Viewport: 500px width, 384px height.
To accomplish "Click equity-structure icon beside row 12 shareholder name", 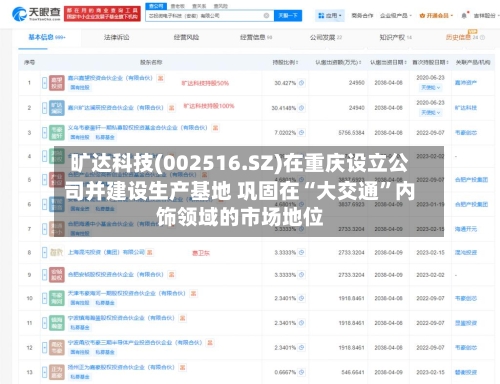I will click(210, 343).
